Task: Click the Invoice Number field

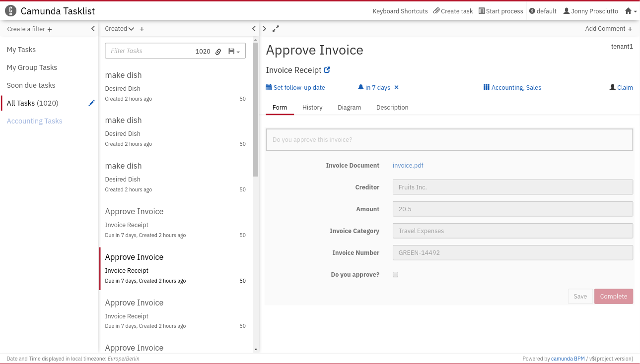Action: click(x=513, y=252)
